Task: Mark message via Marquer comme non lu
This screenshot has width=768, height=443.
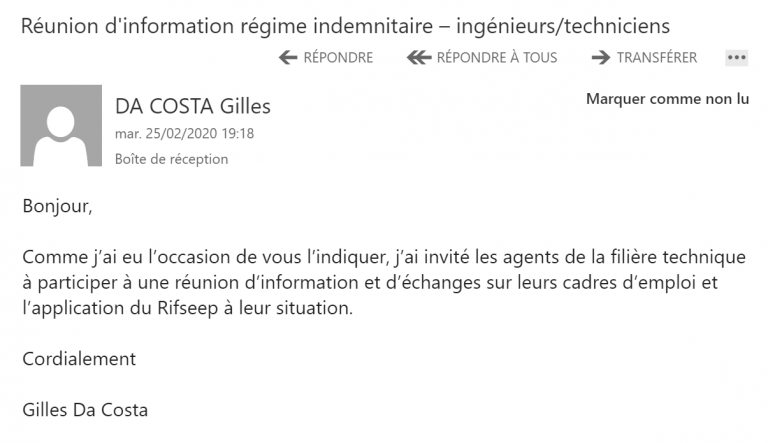Action: coord(667,99)
